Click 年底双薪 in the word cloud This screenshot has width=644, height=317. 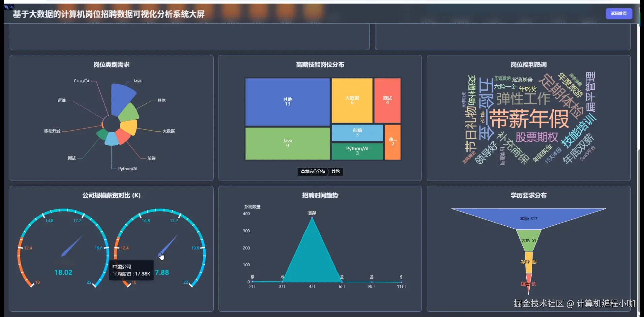click(x=579, y=149)
